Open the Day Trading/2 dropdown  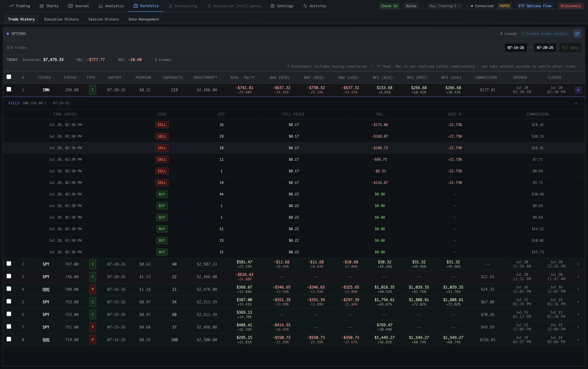(445, 6)
